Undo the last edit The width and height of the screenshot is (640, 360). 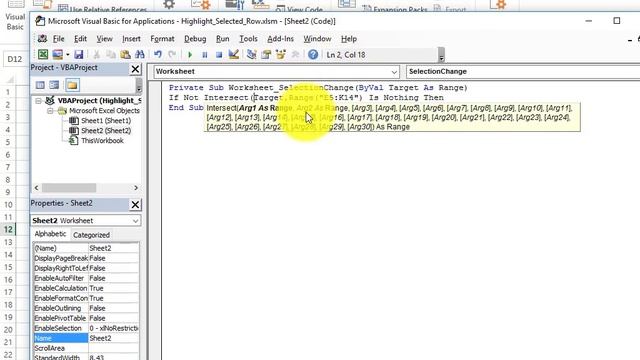tap(158, 54)
